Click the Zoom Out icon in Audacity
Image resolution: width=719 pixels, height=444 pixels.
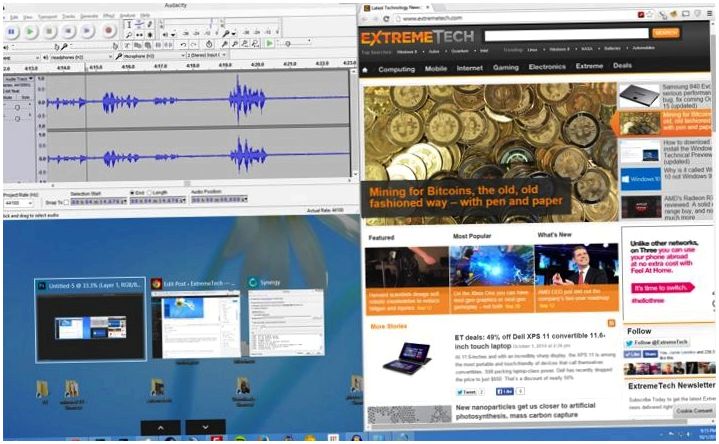point(235,44)
